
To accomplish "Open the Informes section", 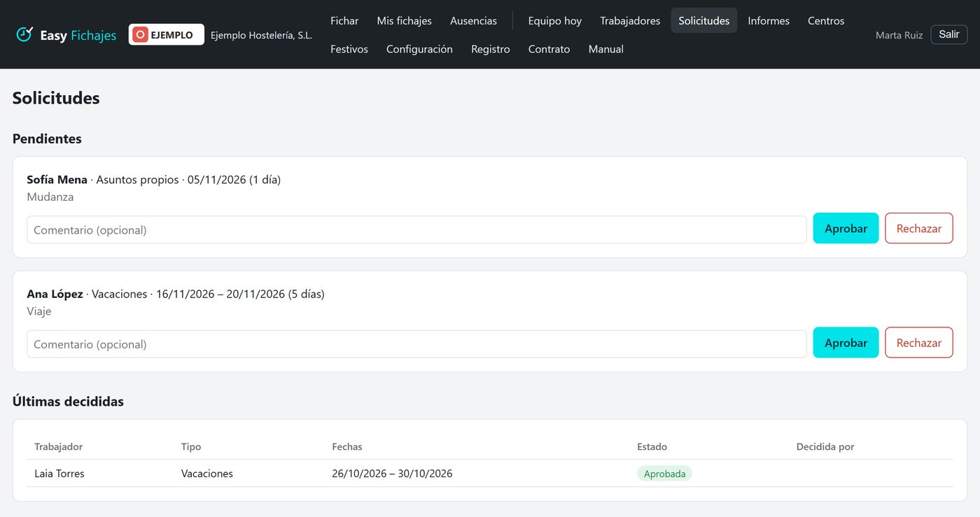I will [769, 21].
